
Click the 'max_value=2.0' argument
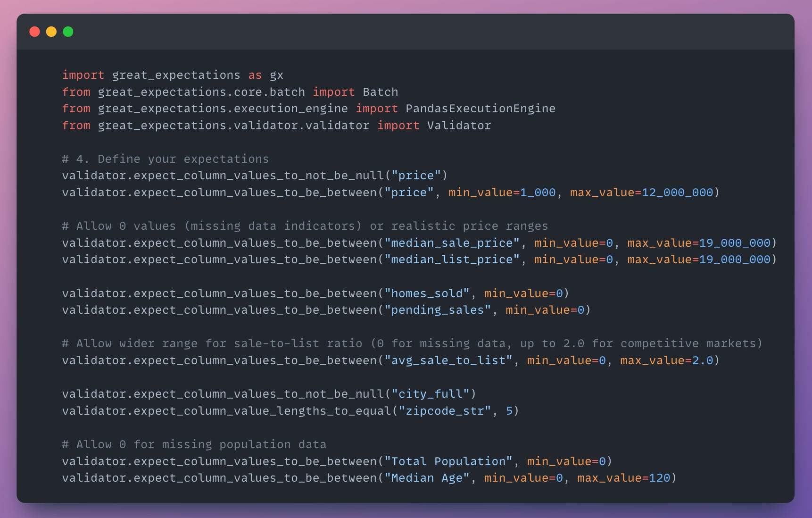pos(667,360)
